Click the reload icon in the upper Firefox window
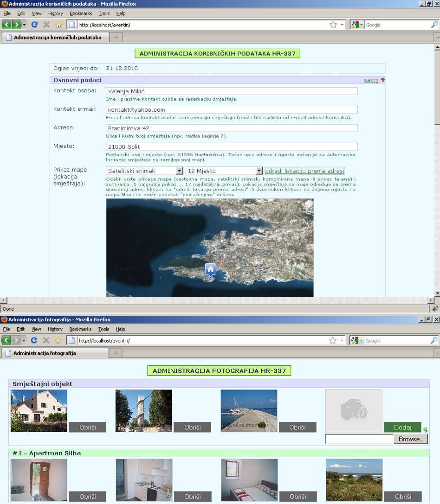The width and height of the screenshot is (440, 504). click(x=34, y=25)
